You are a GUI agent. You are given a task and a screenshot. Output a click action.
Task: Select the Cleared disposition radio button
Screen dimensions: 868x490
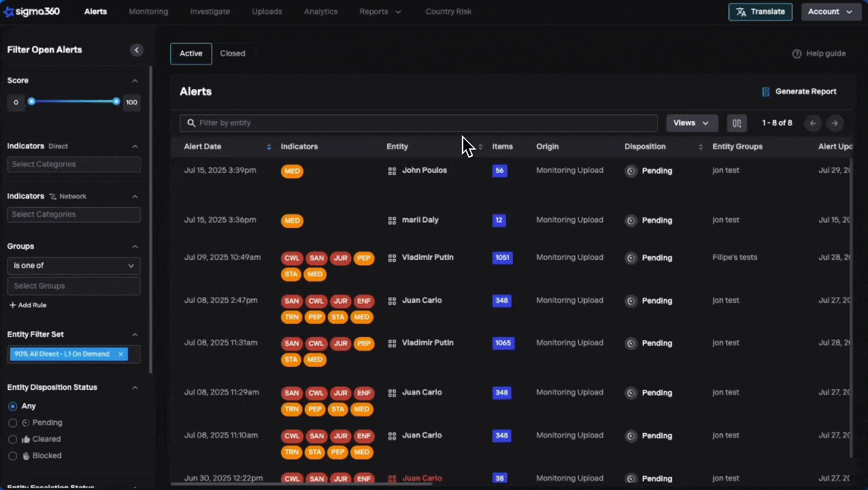tap(12, 440)
